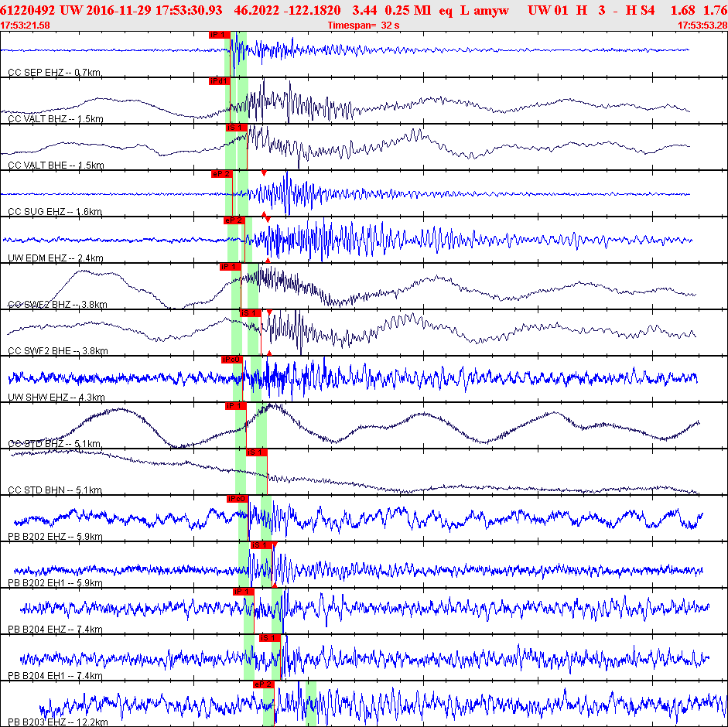Viewport: 728px width, 727px height.
Task: Click the event ID 61220492 in the header
Action: pos(27,10)
